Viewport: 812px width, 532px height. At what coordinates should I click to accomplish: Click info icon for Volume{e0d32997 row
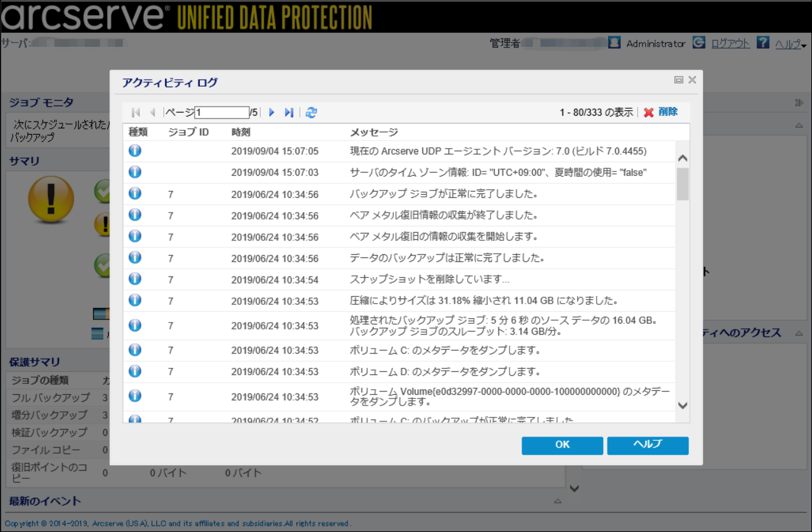click(x=135, y=396)
